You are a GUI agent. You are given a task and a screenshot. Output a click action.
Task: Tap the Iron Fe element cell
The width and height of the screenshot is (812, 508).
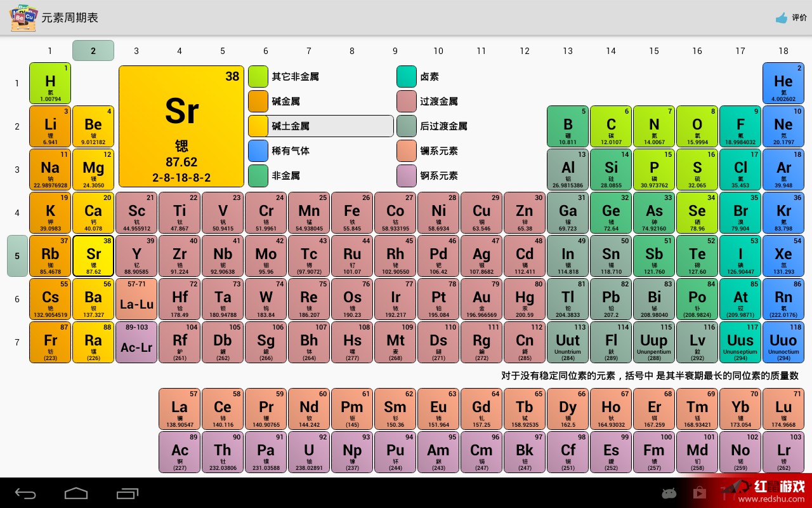(x=352, y=213)
